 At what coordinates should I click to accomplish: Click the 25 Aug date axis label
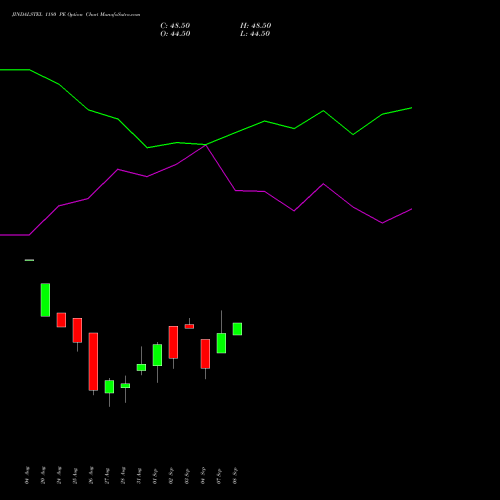75,476
